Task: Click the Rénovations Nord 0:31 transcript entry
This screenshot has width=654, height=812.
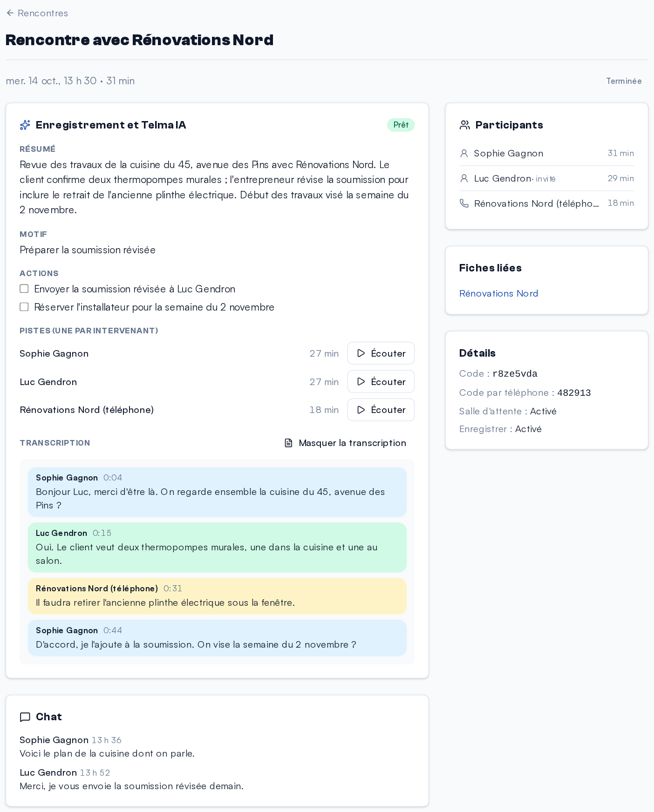Action: [x=217, y=596]
